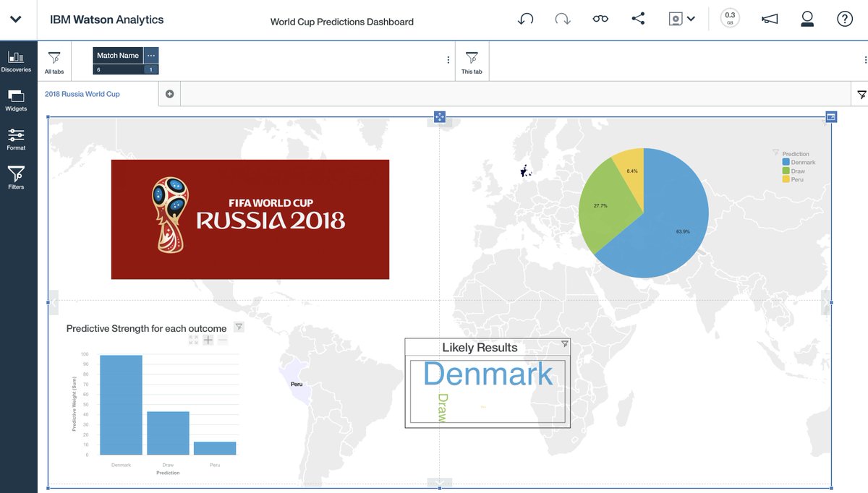Click the map widget top-right corner icon

click(x=831, y=116)
